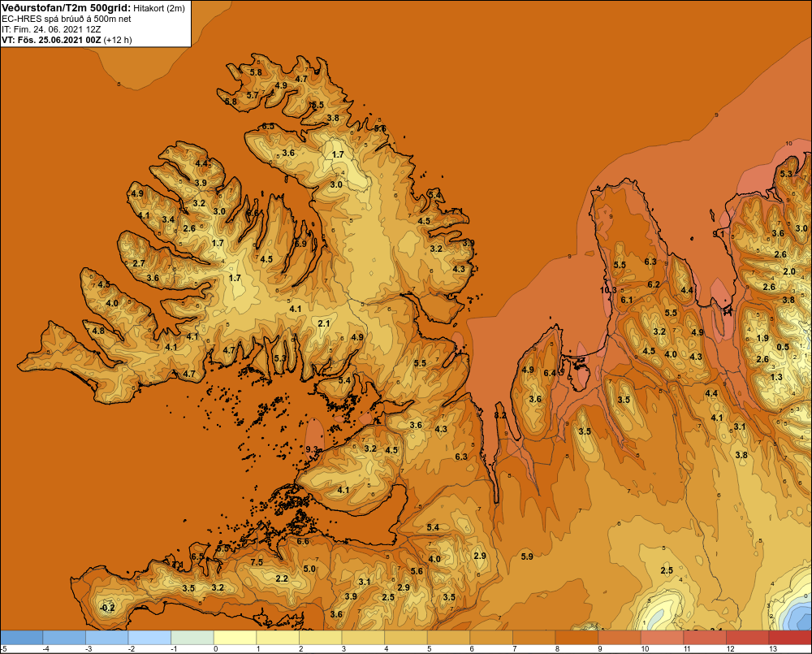Click the '1.9' temperature value on the map
Screen dimensions: 812x654
click(x=762, y=339)
